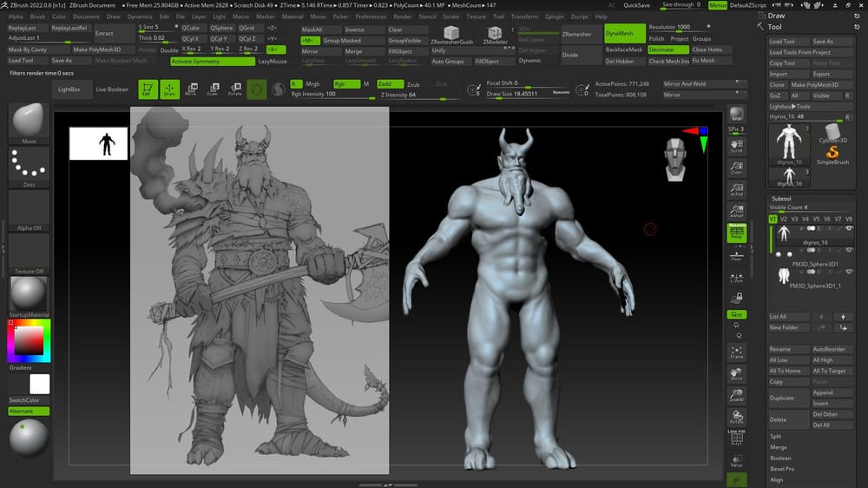868x488 pixels.
Task: Click the camera head orientation icon
Action: [675, 159]
